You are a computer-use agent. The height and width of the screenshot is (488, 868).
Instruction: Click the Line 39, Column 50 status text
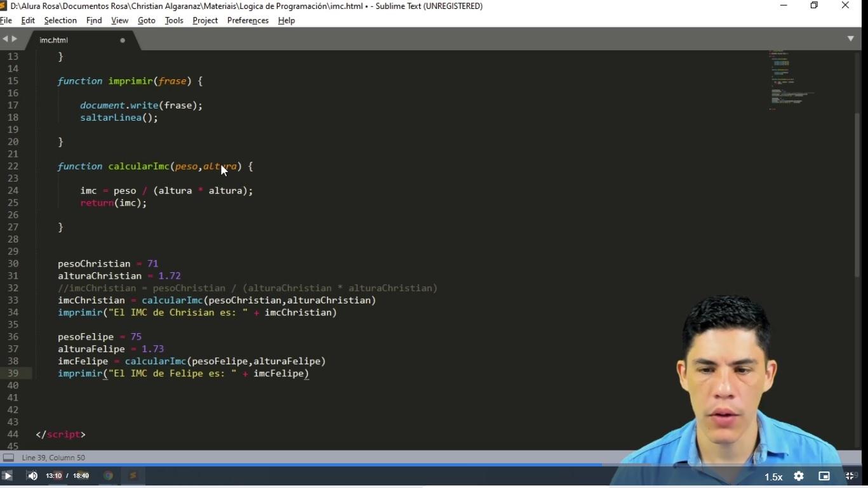(53, 458)
